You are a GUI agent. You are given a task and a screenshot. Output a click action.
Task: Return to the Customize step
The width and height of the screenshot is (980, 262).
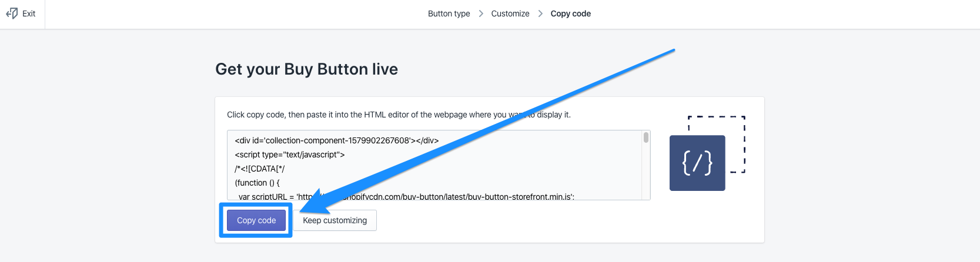510,14
